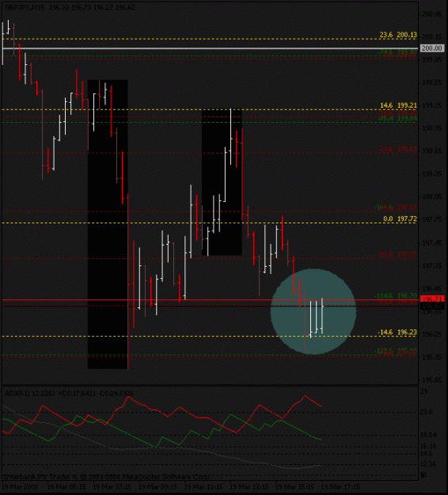448x495 pixels.
Task: Click 199.25 on the price scale
Action: (x=432, y=105)
